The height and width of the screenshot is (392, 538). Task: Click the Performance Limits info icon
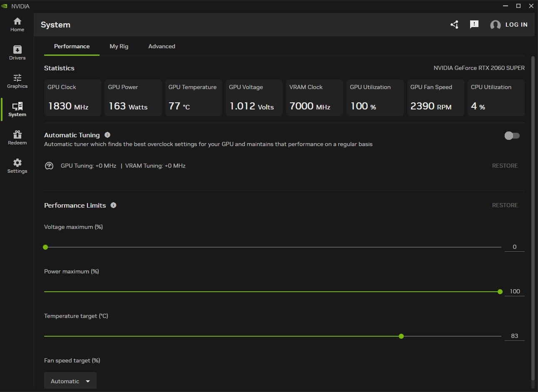(113, 205)
